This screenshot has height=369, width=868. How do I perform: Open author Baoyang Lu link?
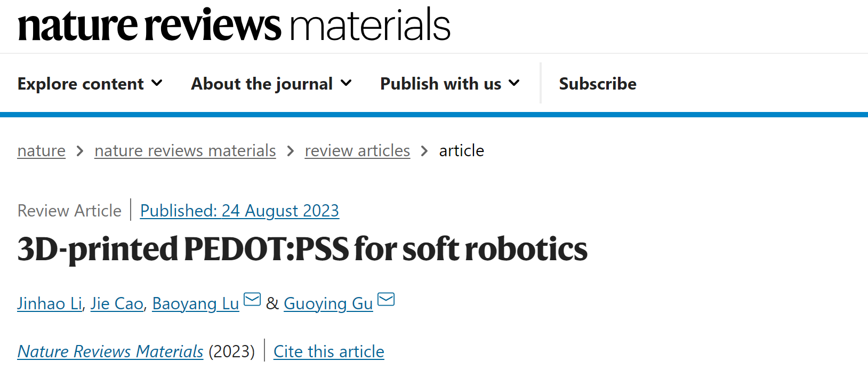click(195, 303)
